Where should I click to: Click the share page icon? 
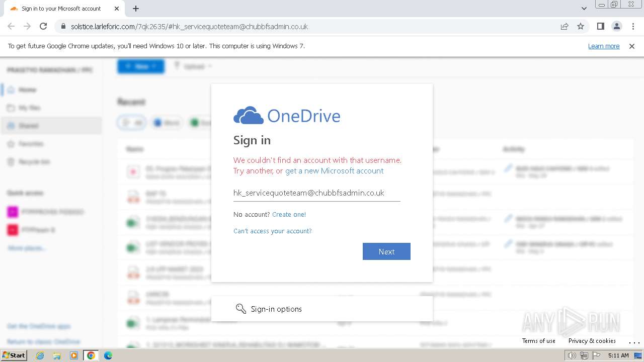(x=565, y=27)
